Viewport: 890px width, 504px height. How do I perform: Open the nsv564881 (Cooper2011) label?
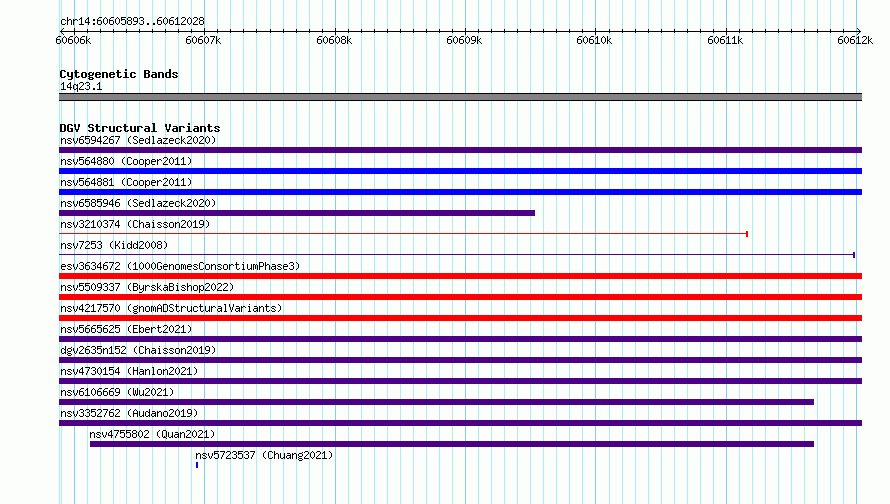click(x=126, y=182)
